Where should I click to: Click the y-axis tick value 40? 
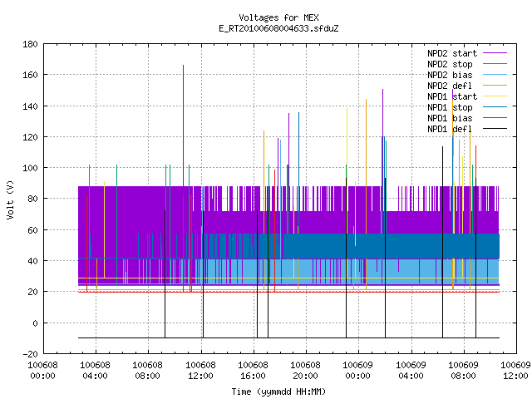click(32, 261)
